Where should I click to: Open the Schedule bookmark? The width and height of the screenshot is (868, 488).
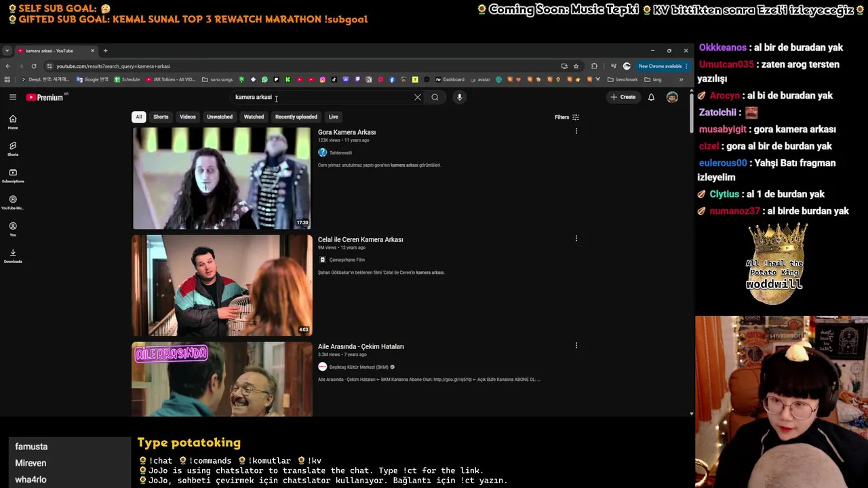click(x=127, y=79)
